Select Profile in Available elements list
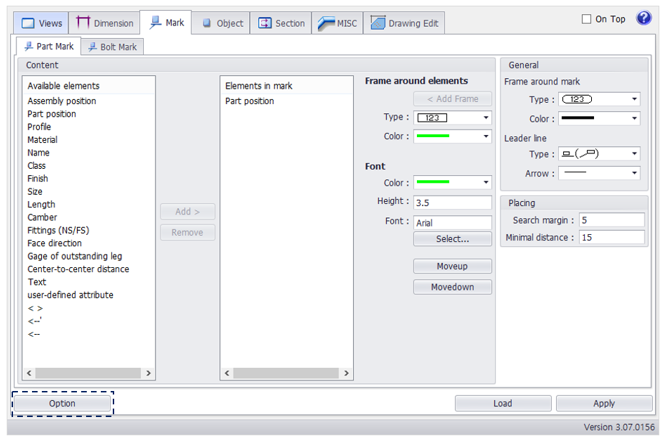The height and width of the screenshot is (442, 667). (39, 127)
